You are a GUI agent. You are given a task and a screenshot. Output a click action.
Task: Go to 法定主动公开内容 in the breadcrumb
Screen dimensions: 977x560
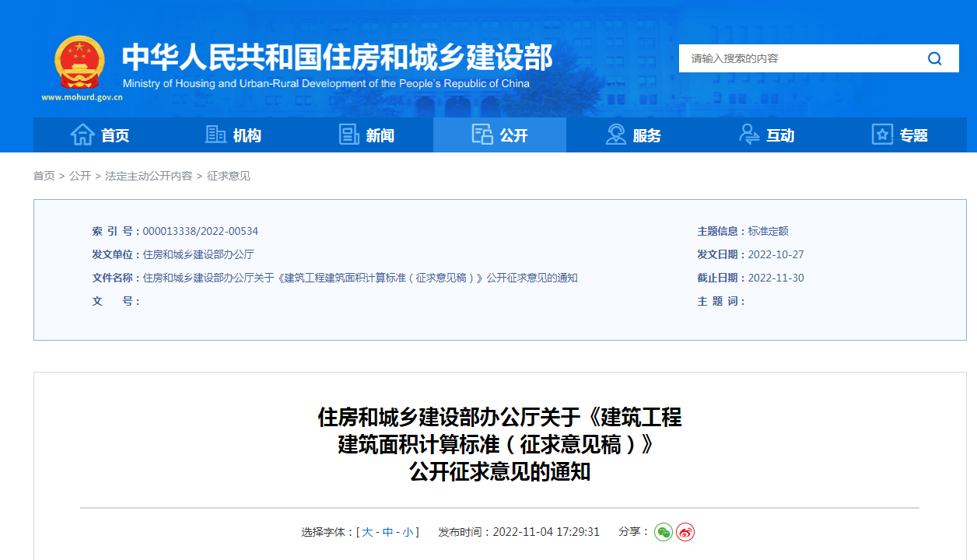coord(149,176)
